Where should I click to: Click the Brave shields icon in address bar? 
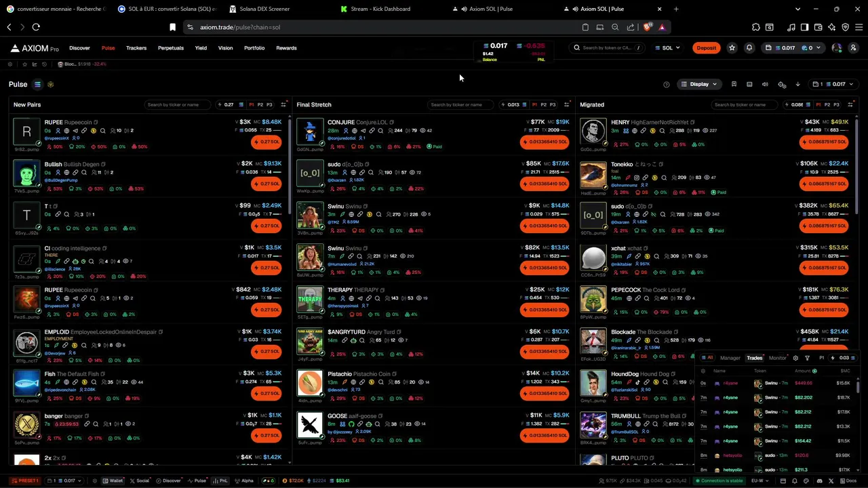648,27
